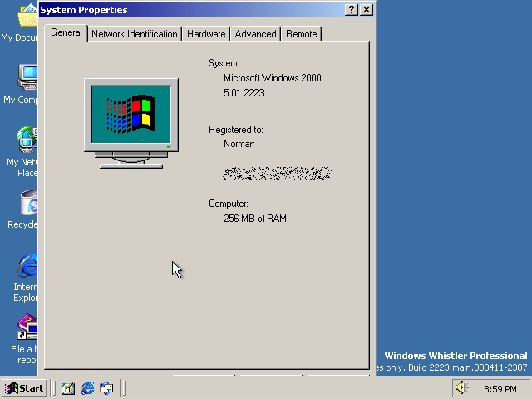The width and height of the screenshot is (532, 399).
Task: Open the Network Identification tab
Action: click(x=134, y=34)
